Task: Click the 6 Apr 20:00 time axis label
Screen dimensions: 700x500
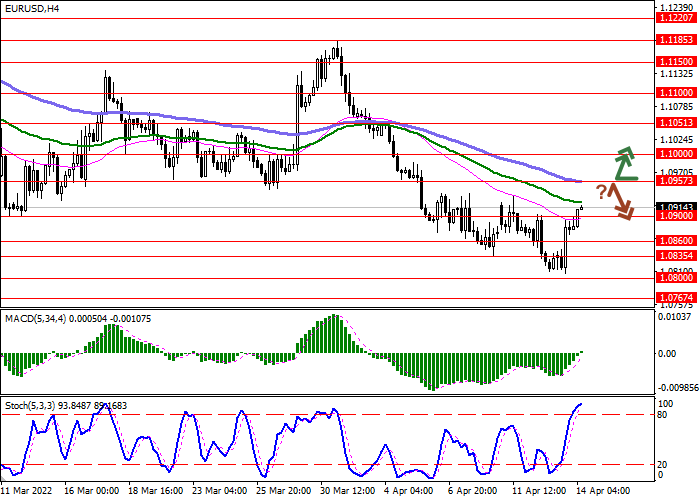Action: tap(474, 491)
